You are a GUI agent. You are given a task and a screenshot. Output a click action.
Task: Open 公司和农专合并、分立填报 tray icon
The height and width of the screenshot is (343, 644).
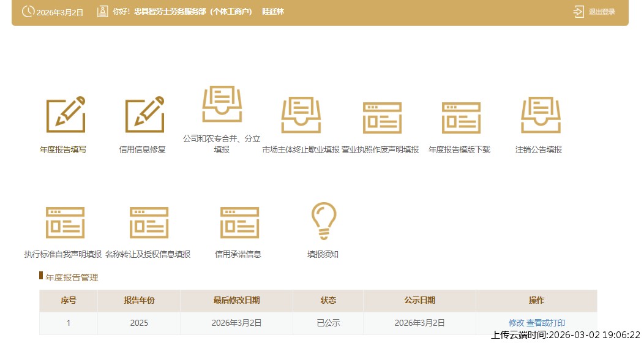pyautogui.click(x=222, y=104)
